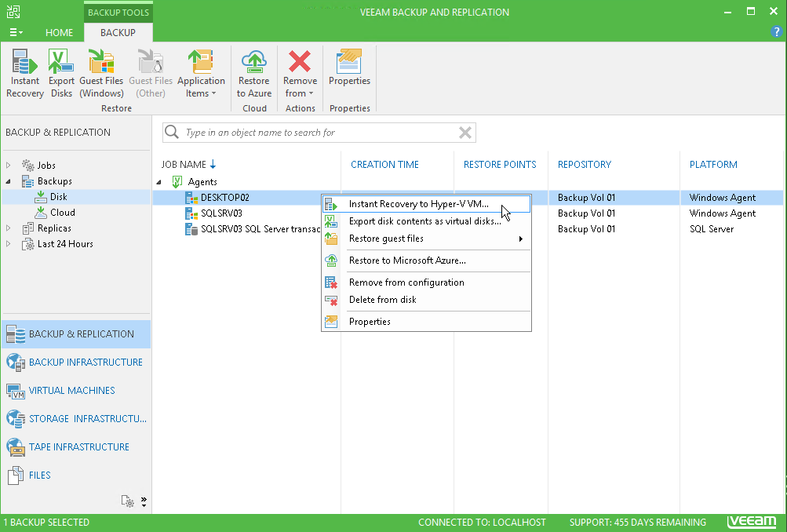
Task: Click Backup Vol 01 in DESKTOP02 row
Action: [x=586, y=198]
